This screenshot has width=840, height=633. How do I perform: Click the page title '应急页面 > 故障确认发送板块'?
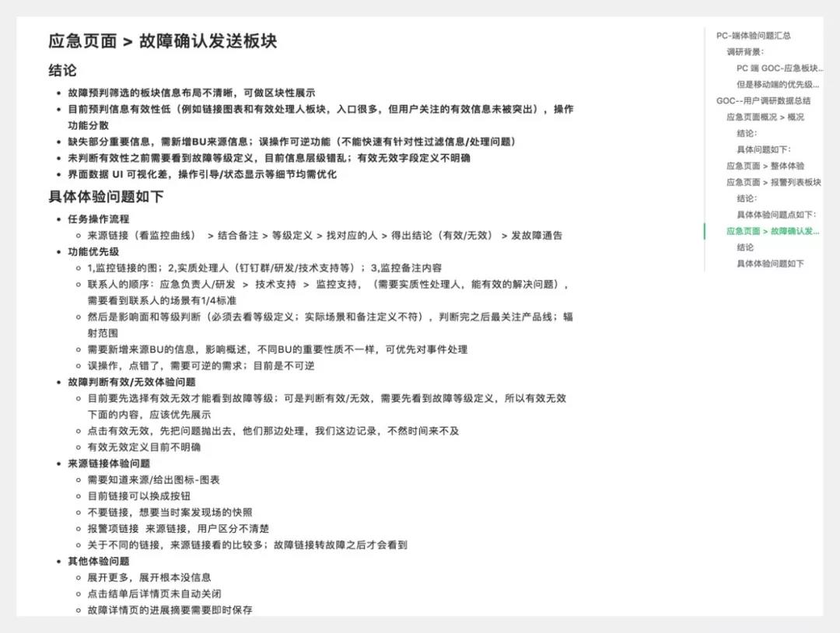pyautogui.click(x=163, y=41)
